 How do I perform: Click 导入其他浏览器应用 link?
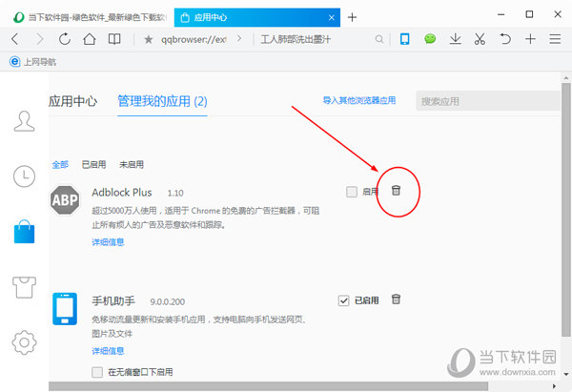click(358, 100)
